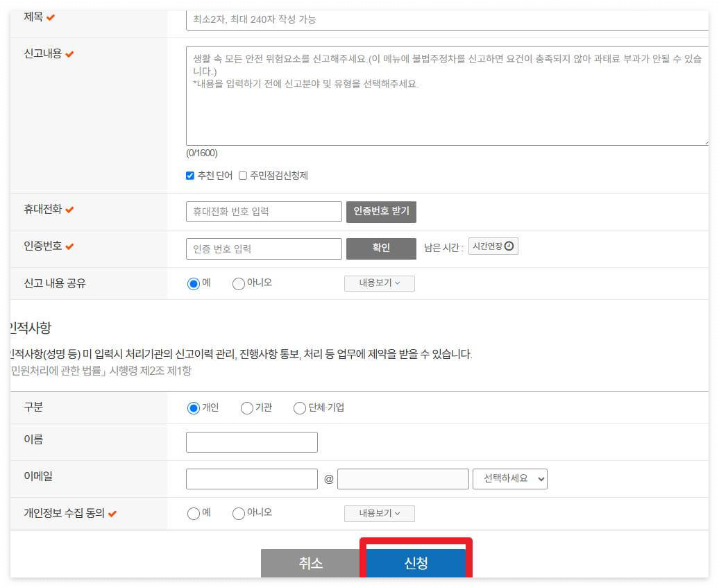Click the 인증번호 받기 button
The width and height of the screenshot is (719, 588).
pos(381,212)
